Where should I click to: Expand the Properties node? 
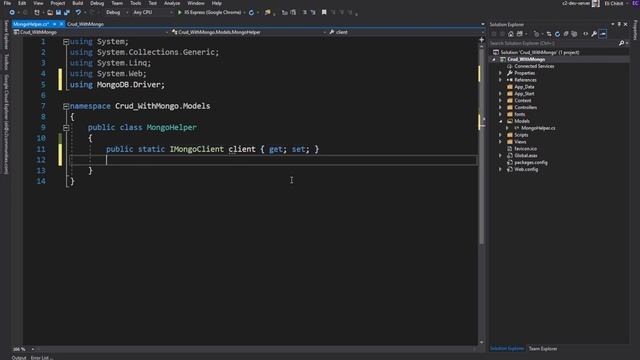coord(500,73)
